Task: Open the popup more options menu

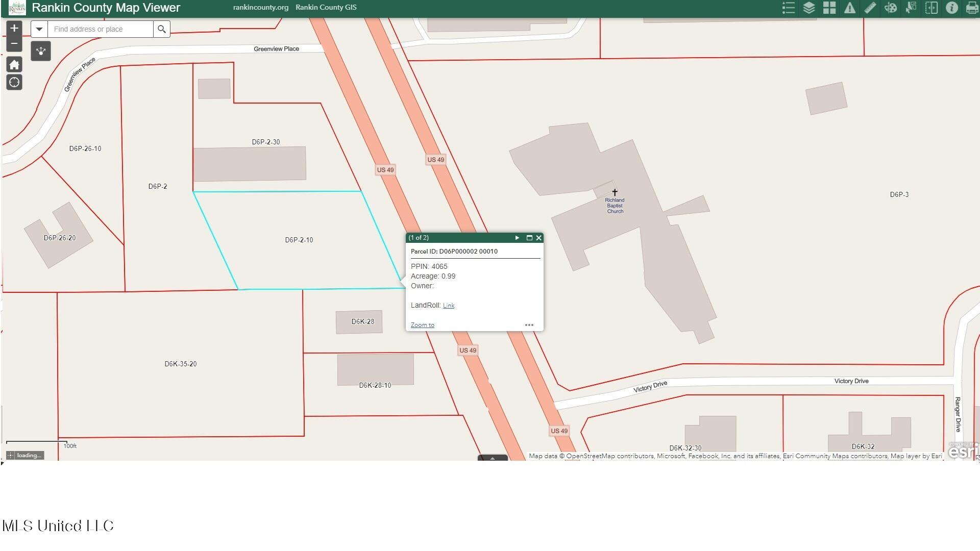Action: click(x=529, y=325)
